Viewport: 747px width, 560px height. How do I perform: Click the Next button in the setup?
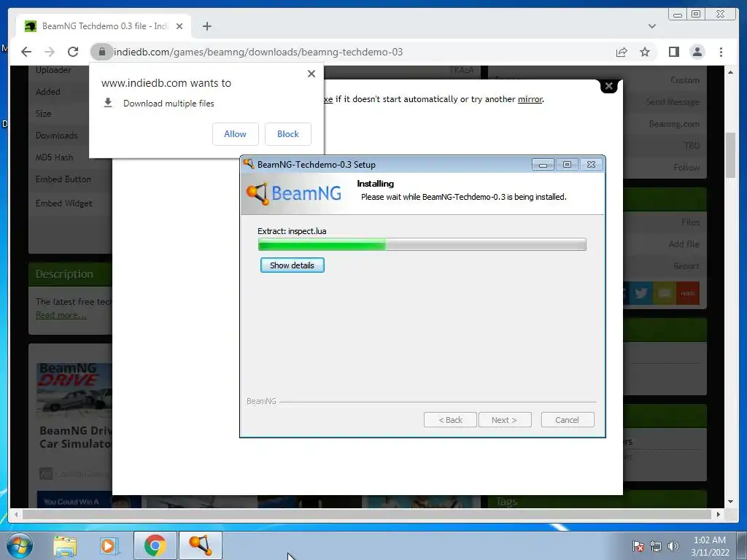pyautogui.click(x=505, y=420)
